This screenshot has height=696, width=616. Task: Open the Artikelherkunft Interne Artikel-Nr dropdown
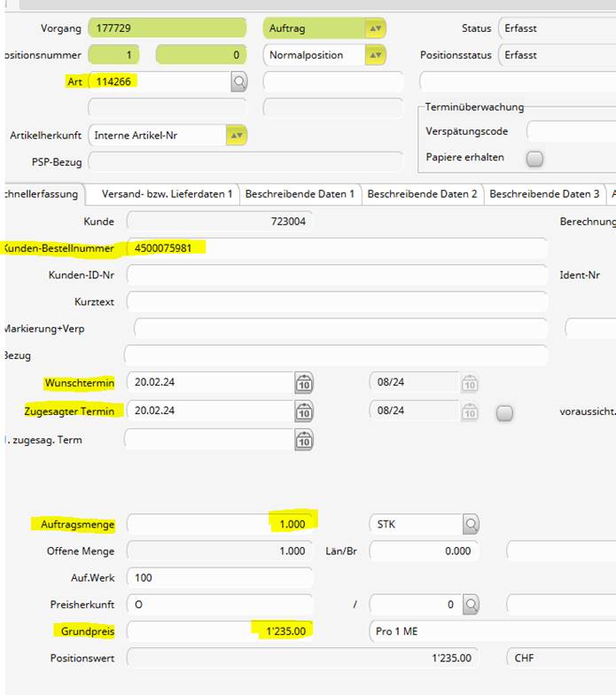click(237, 136)
